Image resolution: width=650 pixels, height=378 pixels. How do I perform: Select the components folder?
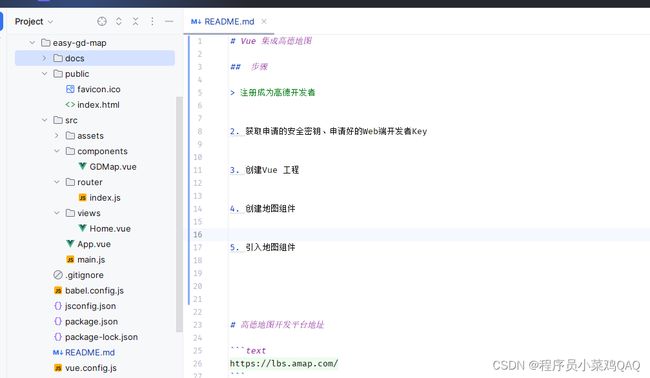click(102, 151)
